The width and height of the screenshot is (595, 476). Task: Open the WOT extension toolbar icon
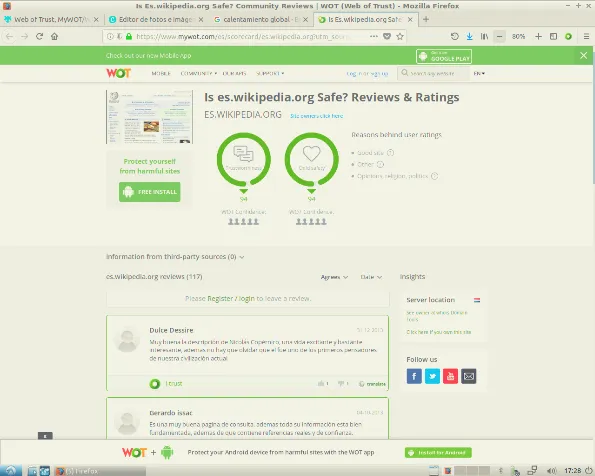[x=568, y=36]
